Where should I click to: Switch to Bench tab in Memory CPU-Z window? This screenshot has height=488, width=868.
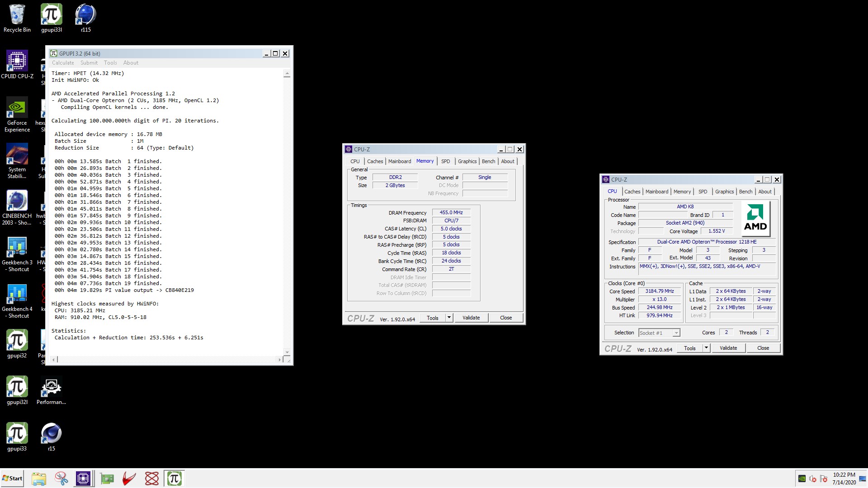click(488, 161)
